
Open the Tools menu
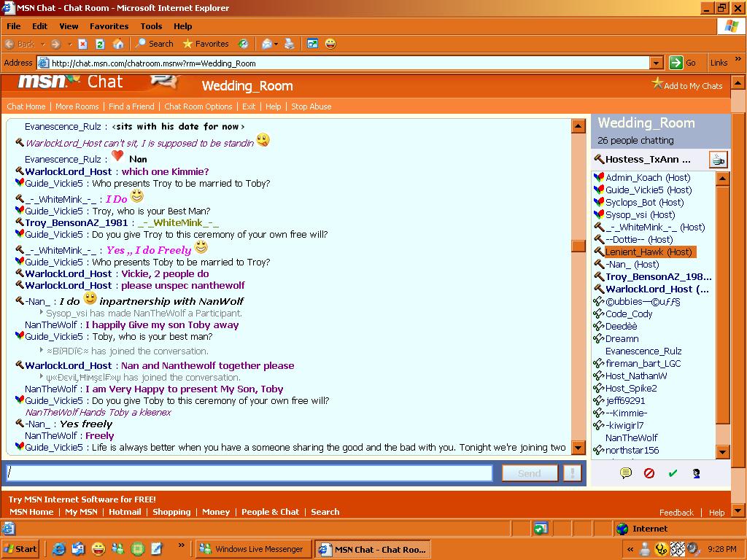(151, 26)
